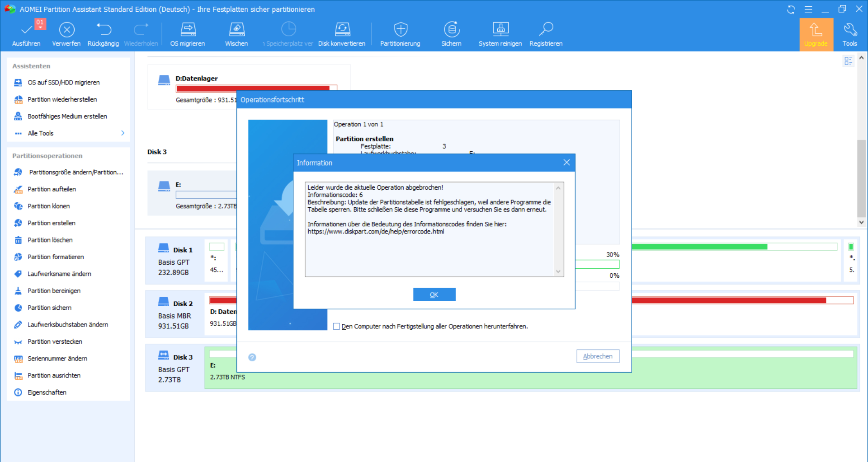Click Abbrechen in progress dialog
Viewport: 868px width, 462px height.
(598, 356)
